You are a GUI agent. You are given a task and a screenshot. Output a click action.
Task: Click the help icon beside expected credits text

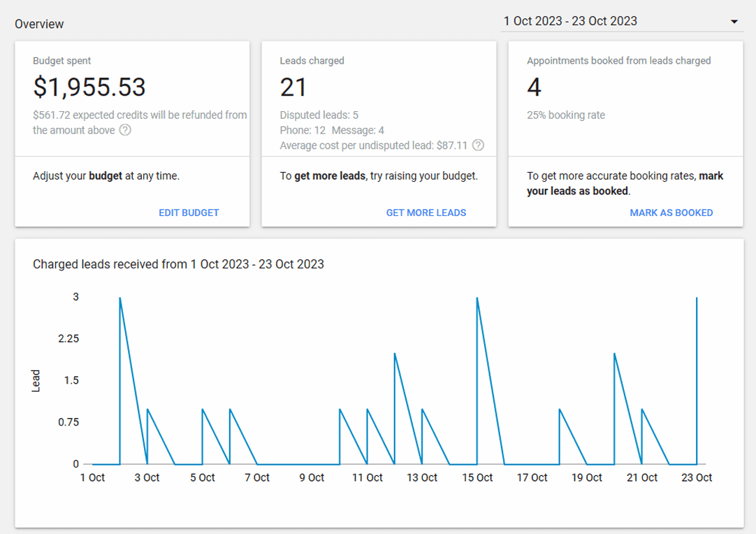point(125,130)
